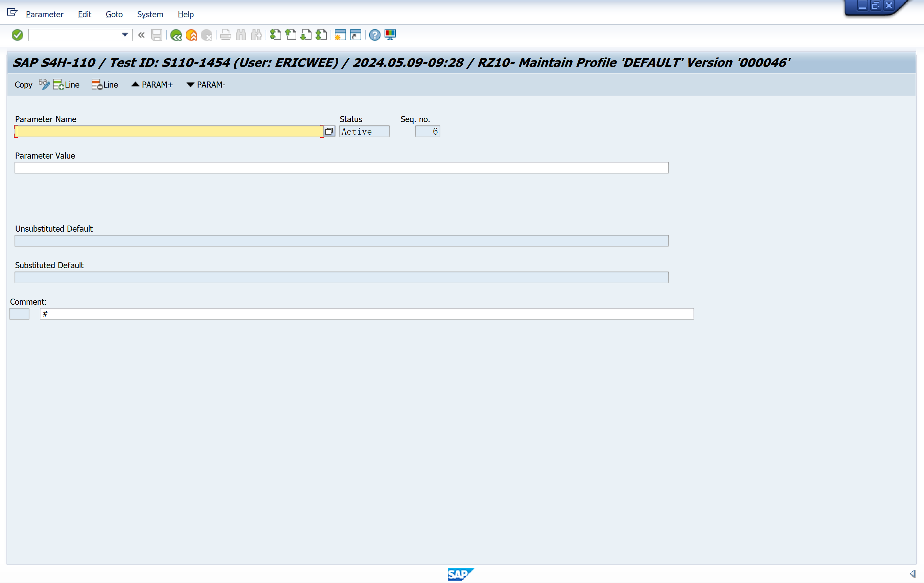Click the green Back arrow icon
The height and width of the screenshot is (583, 924).
coord(176,35)
